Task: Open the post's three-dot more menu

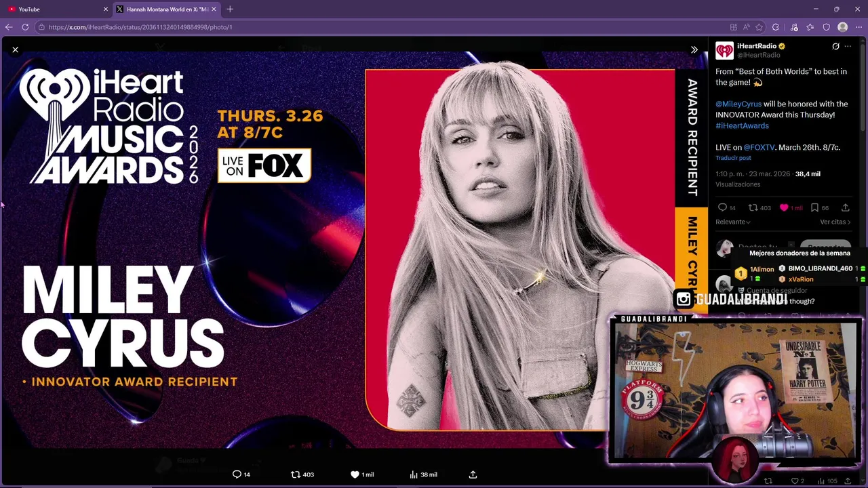Action: click(x=848, y=46)
